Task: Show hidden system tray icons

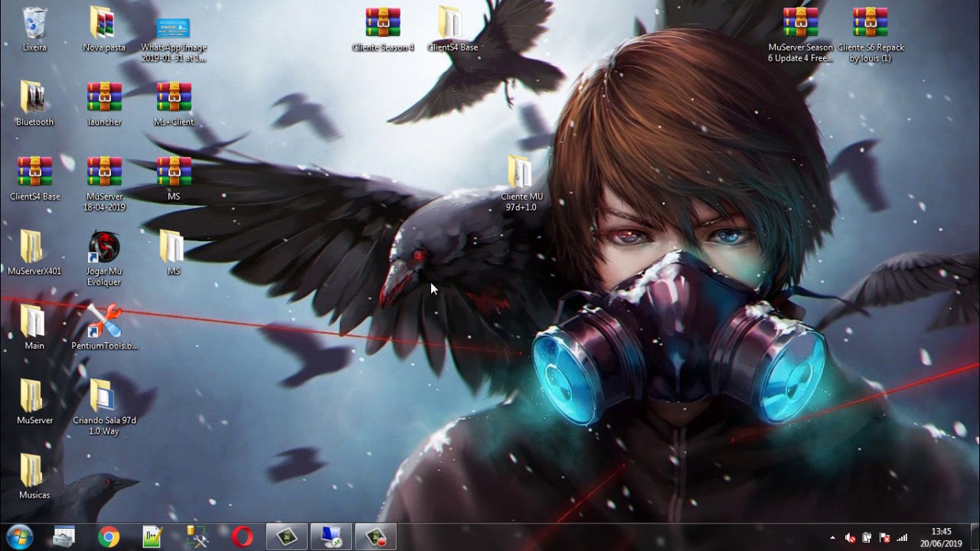Action: (x=833, y=537)
